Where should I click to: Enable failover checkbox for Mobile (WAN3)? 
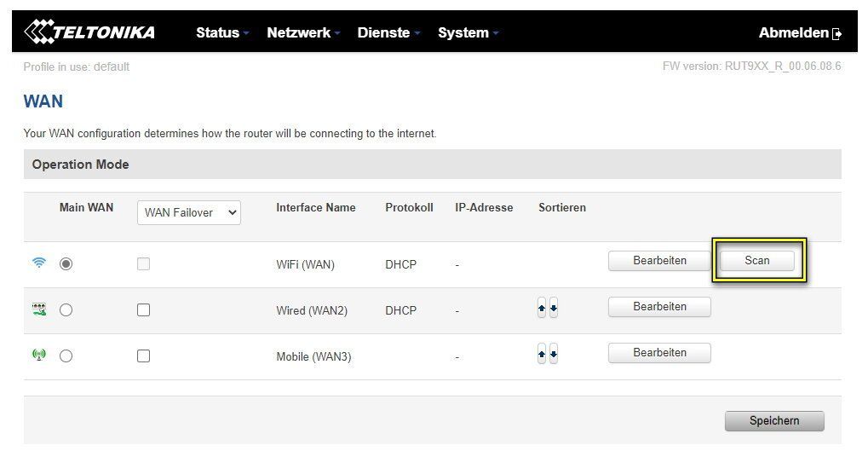coord(143,356)
